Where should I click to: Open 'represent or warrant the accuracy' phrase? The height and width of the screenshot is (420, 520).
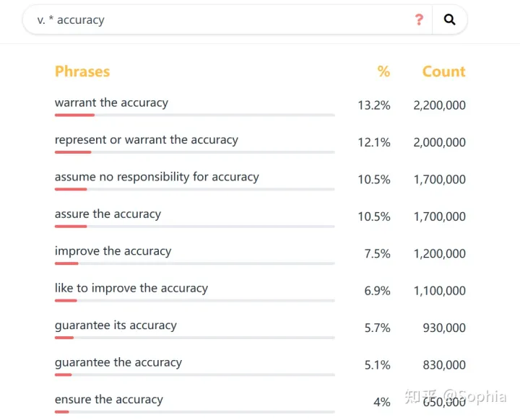(x=146, y=140)
